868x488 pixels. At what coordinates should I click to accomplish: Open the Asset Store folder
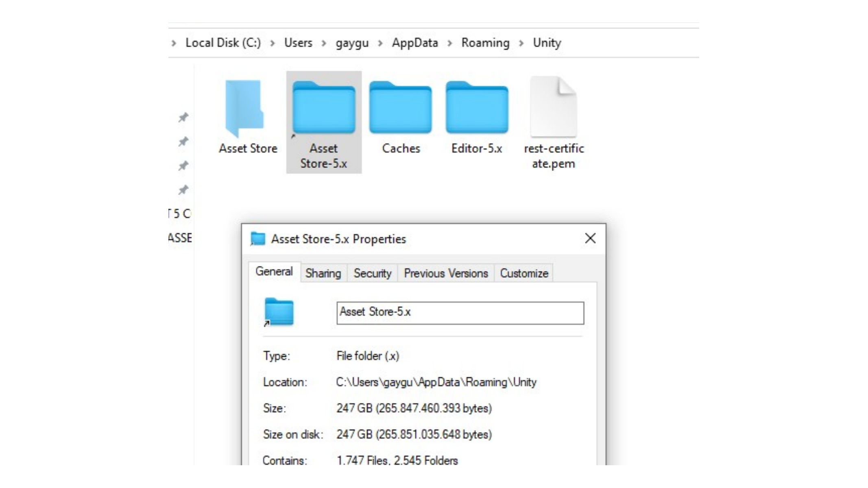248,117
